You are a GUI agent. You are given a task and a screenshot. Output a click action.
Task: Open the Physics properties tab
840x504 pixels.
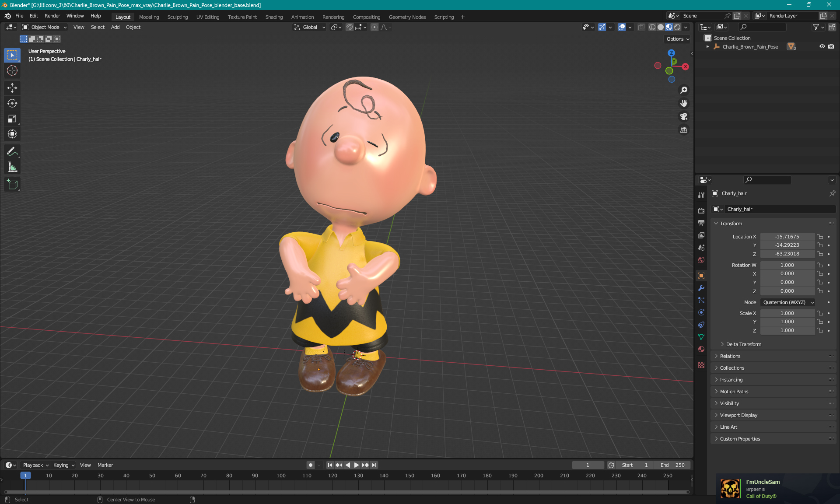pyautogui.click(x=701, y=312)
